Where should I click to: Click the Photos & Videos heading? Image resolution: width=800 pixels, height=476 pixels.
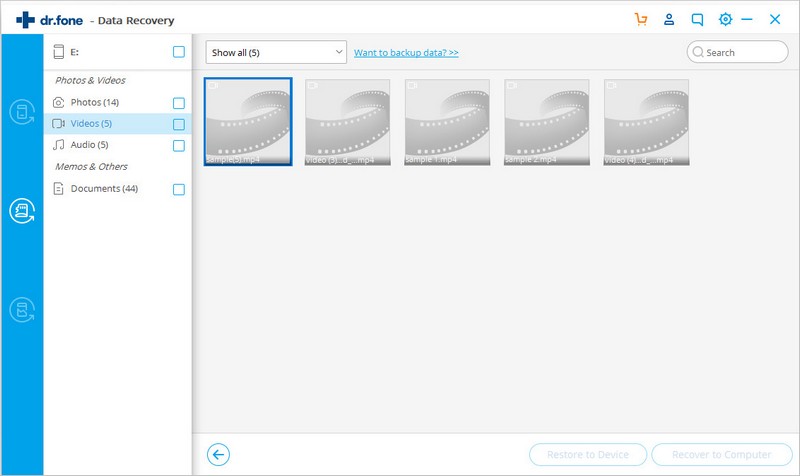pyautogui.click(x=90, y=80)
